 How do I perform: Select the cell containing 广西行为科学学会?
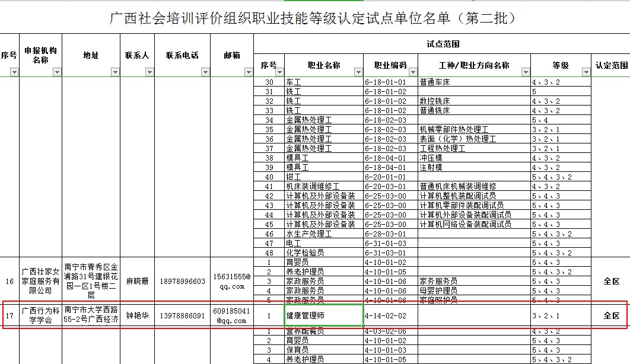click(x=40, y=315)
